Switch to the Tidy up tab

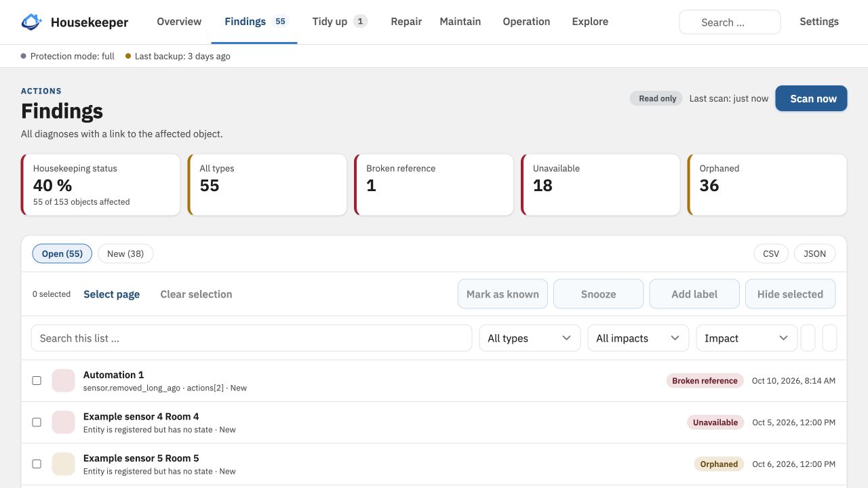click(x=340, y=22)
